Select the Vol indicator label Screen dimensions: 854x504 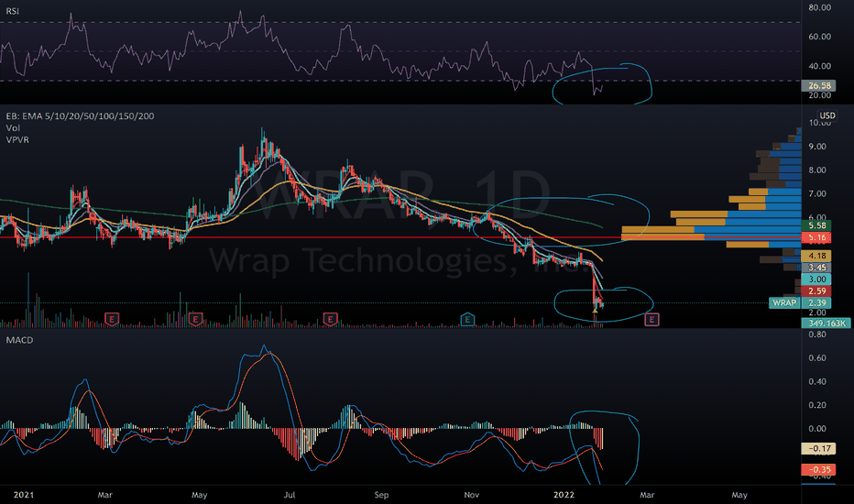pyautogui.click(x=13, y=128)
